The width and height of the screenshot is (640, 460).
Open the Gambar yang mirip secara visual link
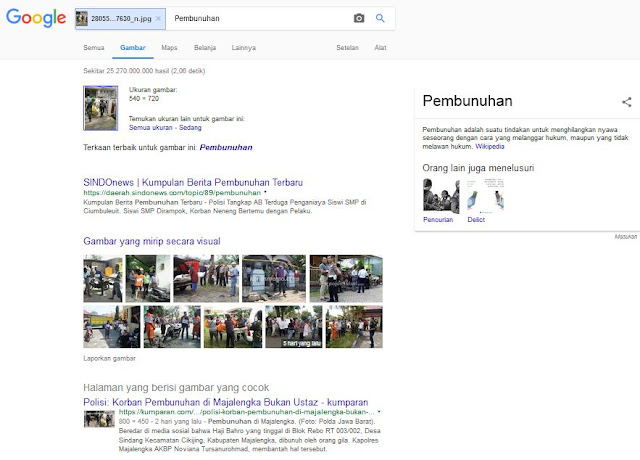[152, 241]
